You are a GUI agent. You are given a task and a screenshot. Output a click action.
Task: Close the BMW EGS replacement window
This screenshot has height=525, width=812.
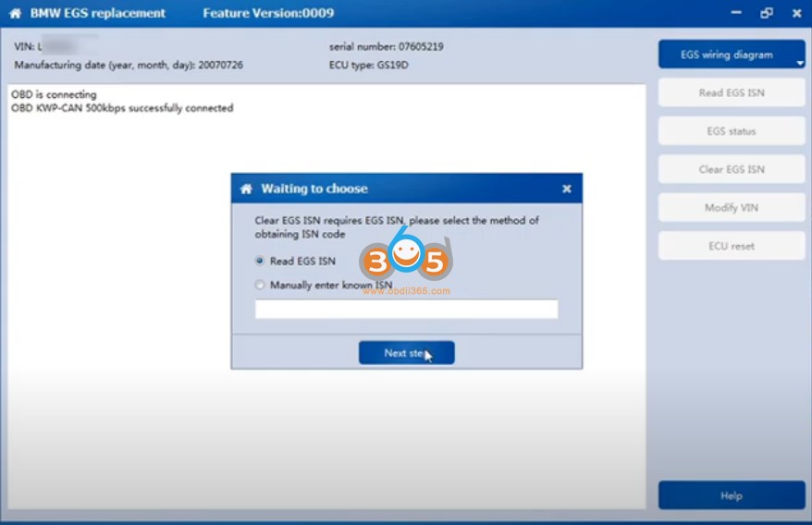(797, 14)
